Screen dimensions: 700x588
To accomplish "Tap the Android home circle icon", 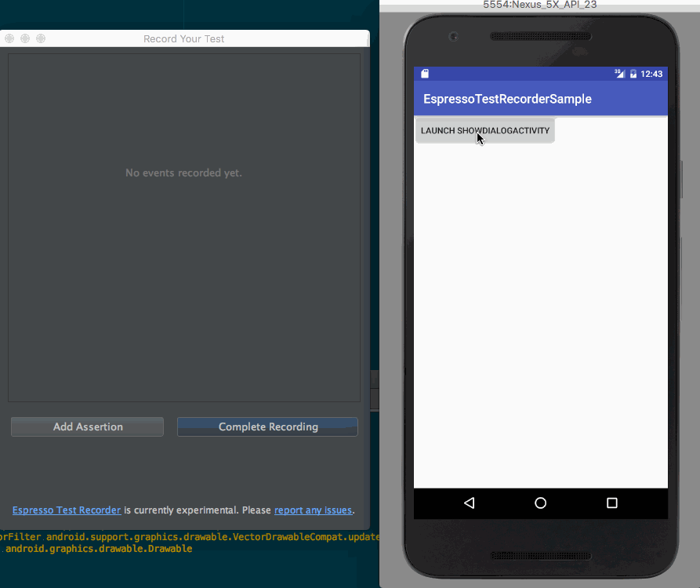I will pyautogui.click(x=541, y=503).
